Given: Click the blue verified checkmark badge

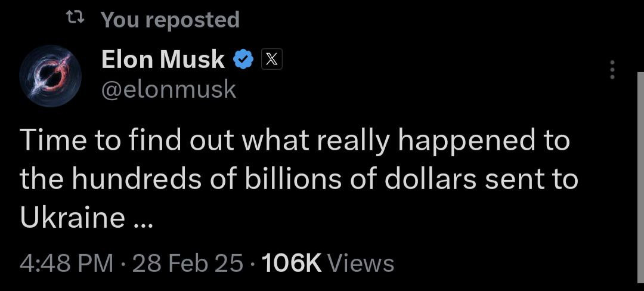Looking at the screenshot, I should point(243,59).
